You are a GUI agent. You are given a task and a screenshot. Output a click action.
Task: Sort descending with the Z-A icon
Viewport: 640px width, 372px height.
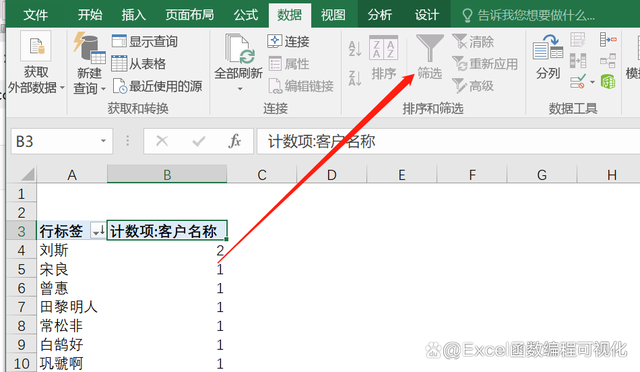(354, 78)
